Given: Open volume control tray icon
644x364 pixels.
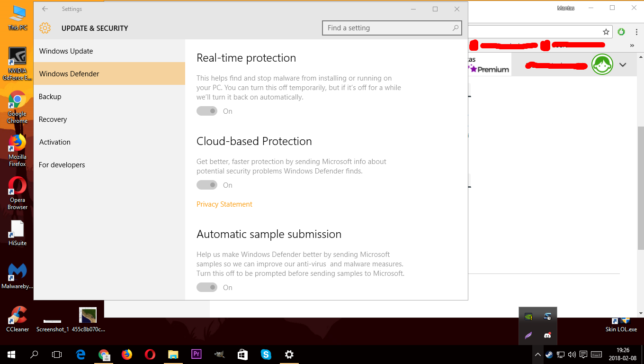Looking at the screenshot, I should [572, 355].
